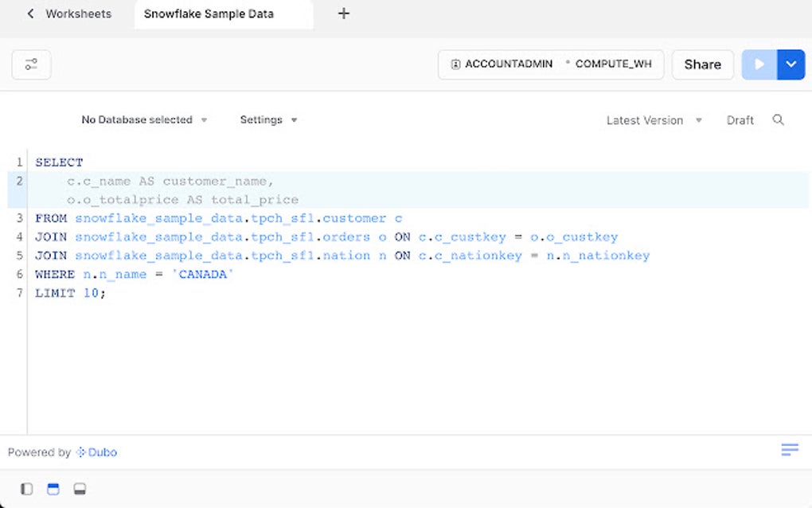The width and height of the screenshot is (812, 508).
Task: Toggle the top editor panel layout
Action: click(53, 489)
